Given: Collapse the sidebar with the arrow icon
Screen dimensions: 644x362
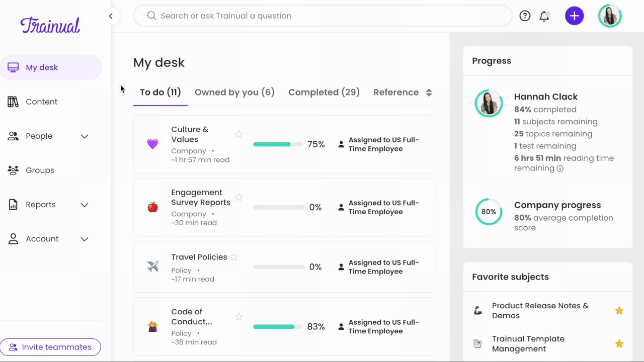Looking at the screenshot, I should pos(111,16).
